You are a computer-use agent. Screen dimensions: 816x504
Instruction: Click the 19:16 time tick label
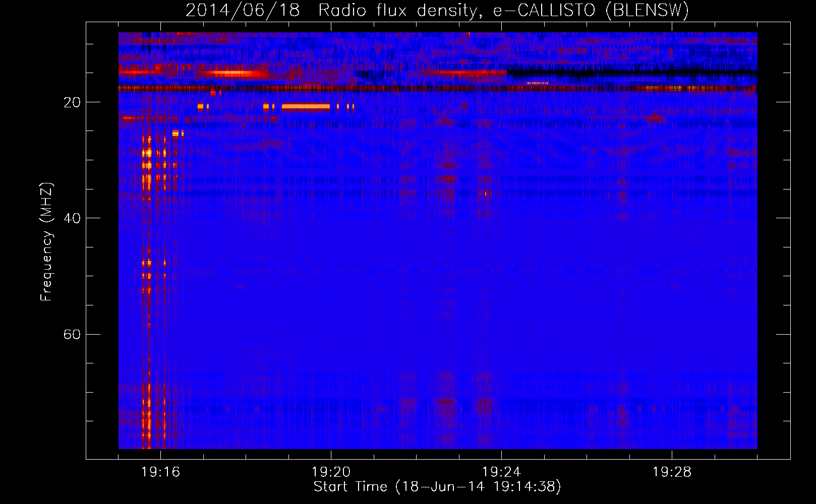[160, 472]
